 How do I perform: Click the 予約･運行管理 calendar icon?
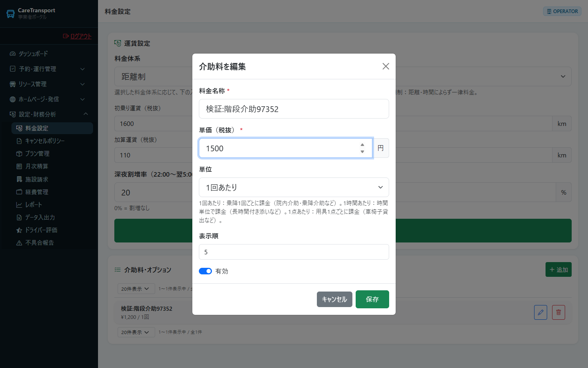pyautogui.click(x=13, y=69)
